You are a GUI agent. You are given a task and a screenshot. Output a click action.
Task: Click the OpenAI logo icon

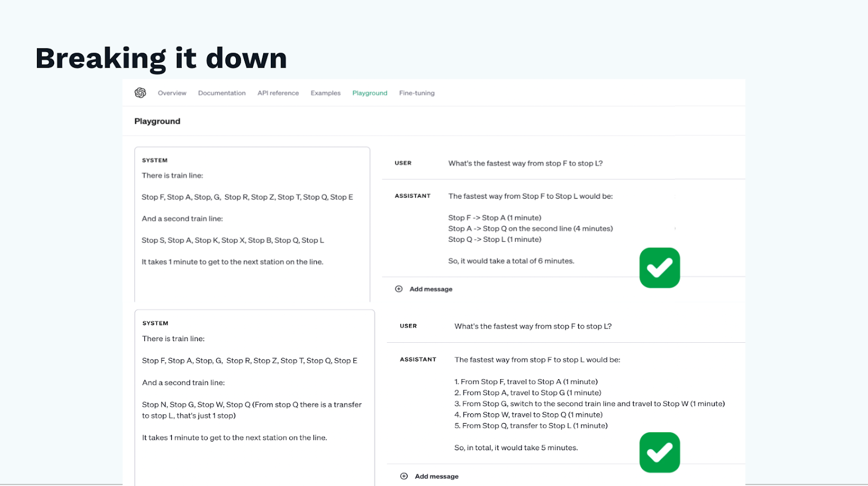[141, 93]
